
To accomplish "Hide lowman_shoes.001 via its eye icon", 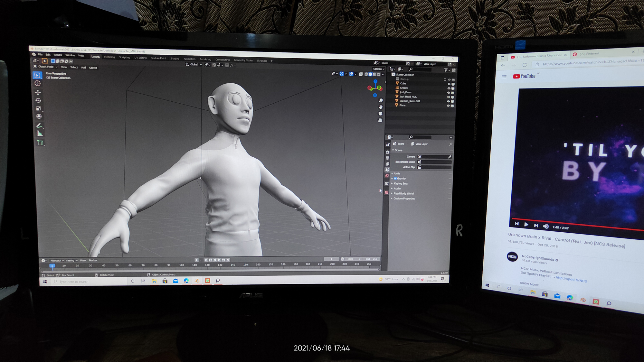I will click(448, 101).
